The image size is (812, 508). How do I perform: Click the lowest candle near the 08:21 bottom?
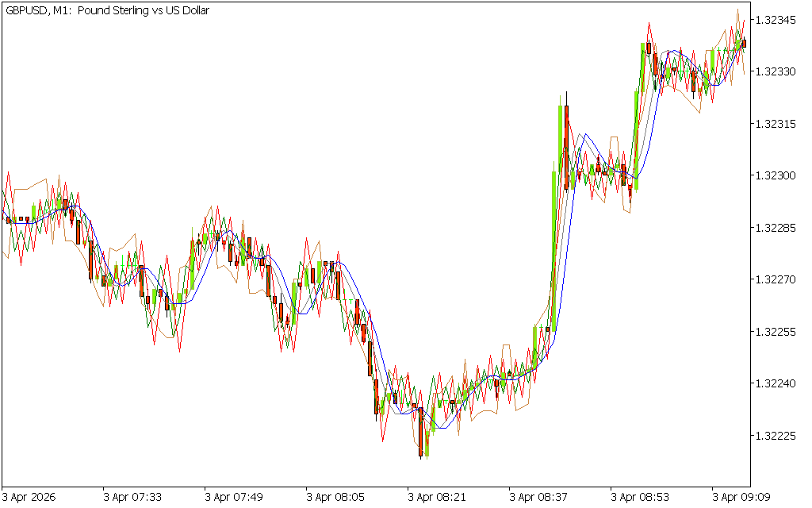[x=420, y=433]
